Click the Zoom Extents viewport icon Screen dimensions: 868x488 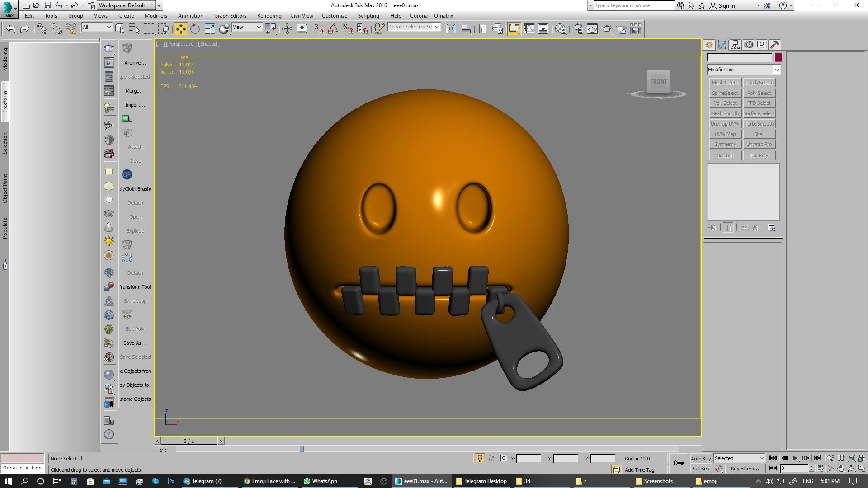[851, 458]
